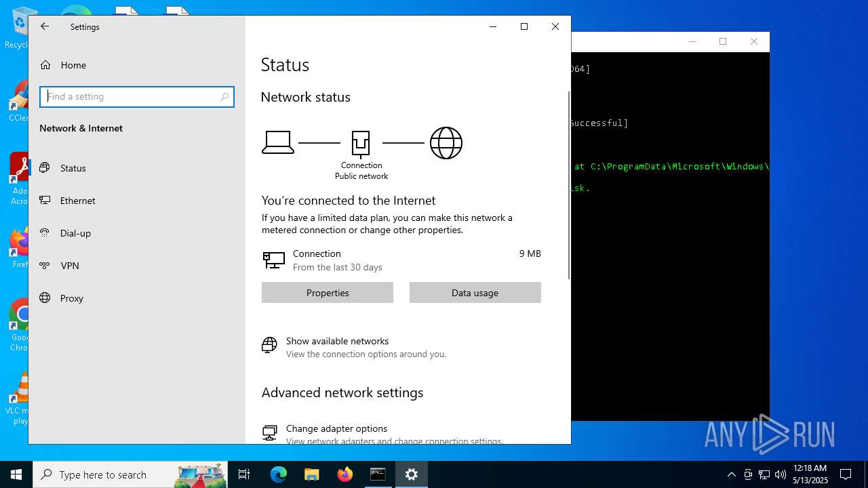Open the Ethernet settings page
This screenshot has width=868, height=488.
(136, 201)
